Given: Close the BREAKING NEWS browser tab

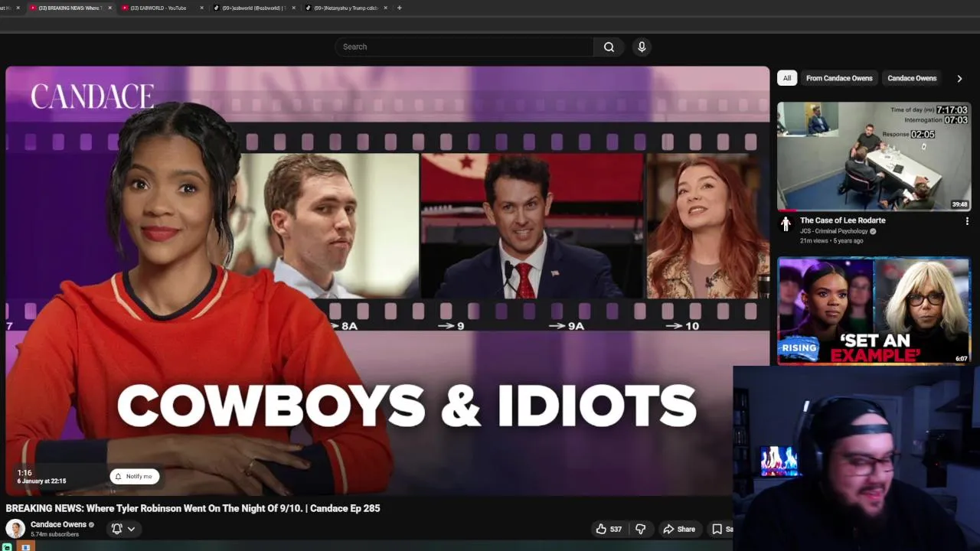Looking at the screenshot, I should click(110, 8).
